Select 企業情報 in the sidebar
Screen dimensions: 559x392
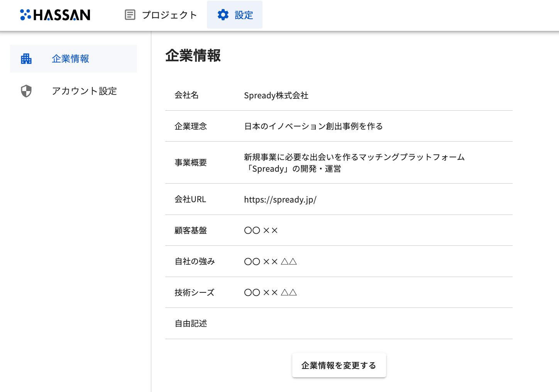tap(71, 59)
